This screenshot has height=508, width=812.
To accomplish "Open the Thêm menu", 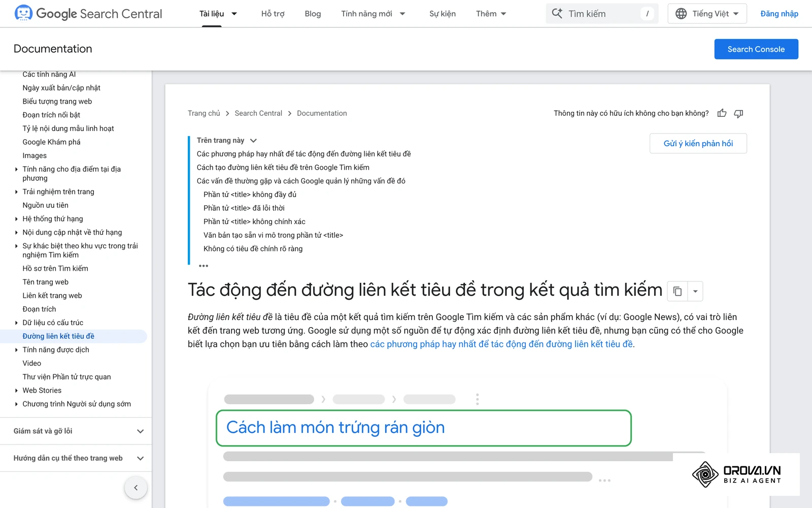I will [x=491, y=14].
